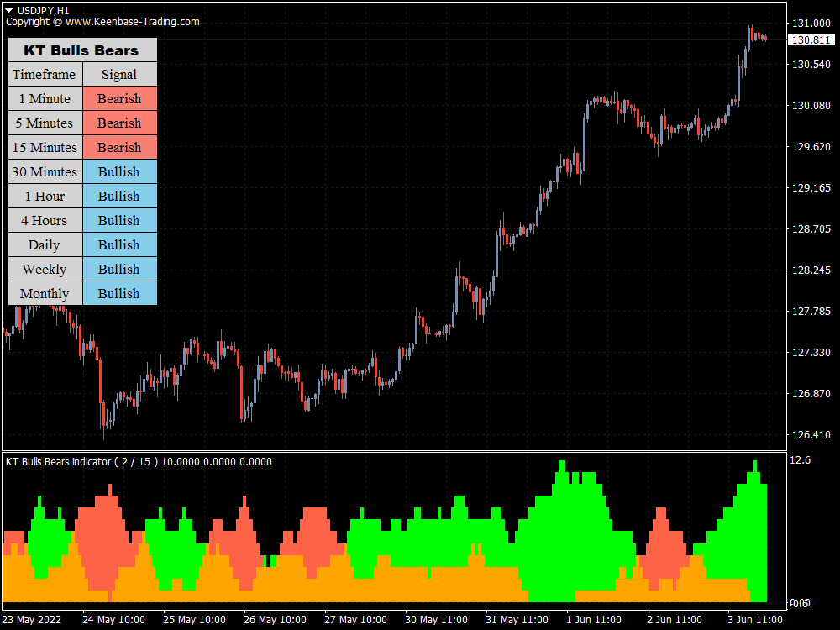Click the 26 May 10:00 time label
The width and height of the screenshot is (840, 630).
(275, 620)
